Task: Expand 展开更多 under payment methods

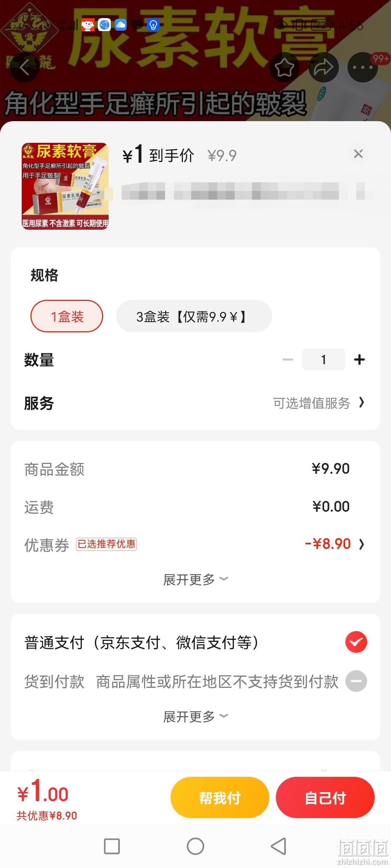Action: click(195, 716)
